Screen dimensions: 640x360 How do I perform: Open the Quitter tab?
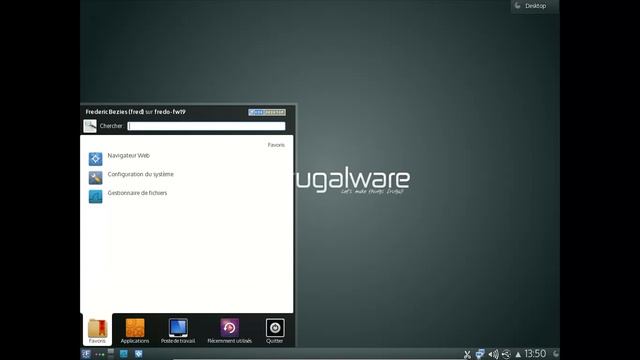(275, 330)
